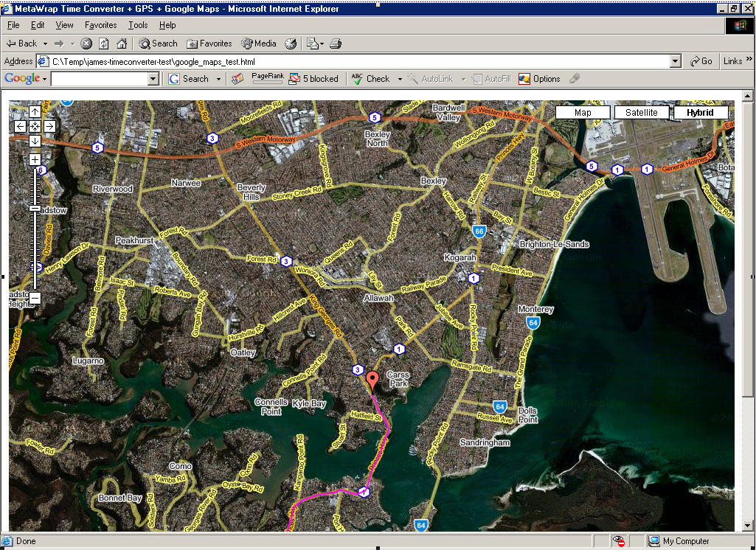Click the highlighter pen icon in Google toolbar
This screenshot has height=550, width=756.
(x=574, y=79)
